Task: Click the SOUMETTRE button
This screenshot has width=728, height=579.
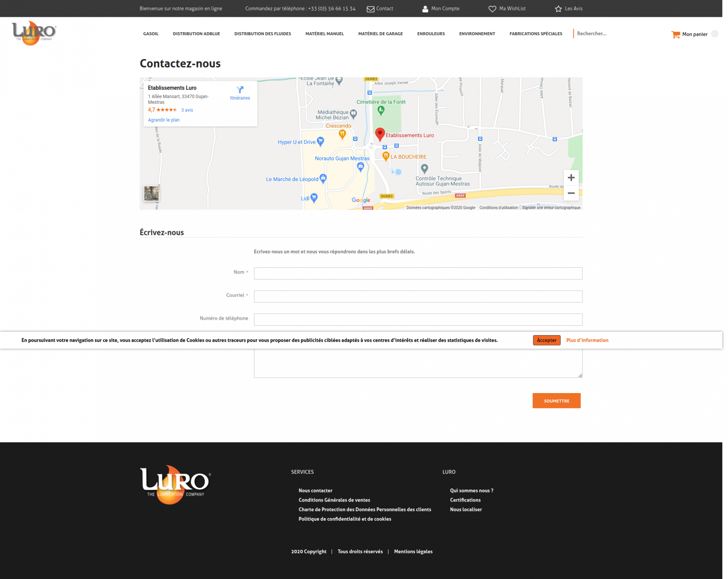Action: [x=556, y=401]
